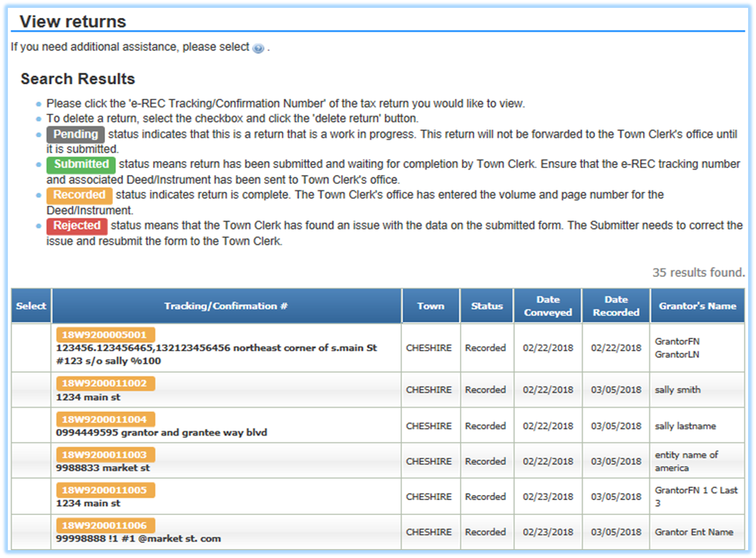Click the blue help assistance icon
Image resolution: width=756 pixels, height=558 pixels.
tap(258, 48)
